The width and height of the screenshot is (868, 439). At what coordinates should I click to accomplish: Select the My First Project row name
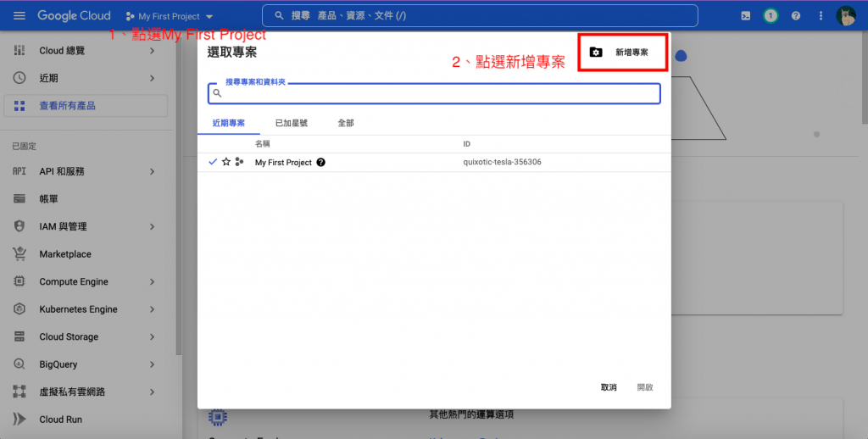(283, 162)
